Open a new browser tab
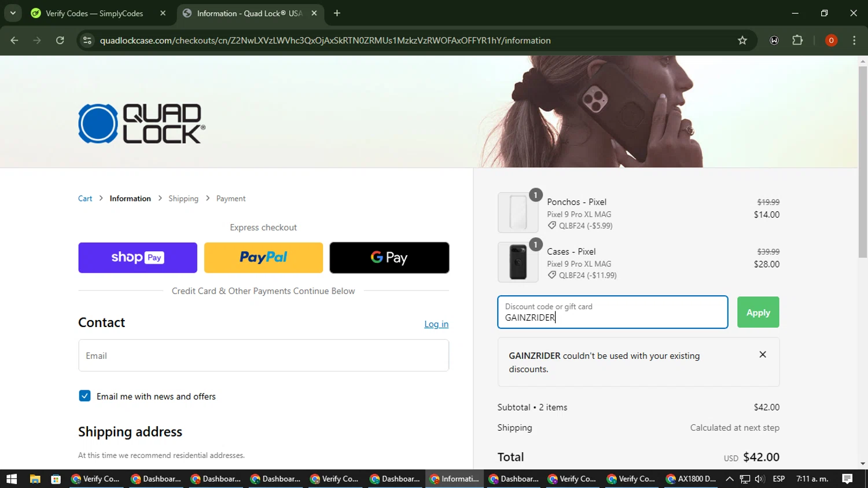Viewport: 868px width, 488px height. tap(337, 13)
